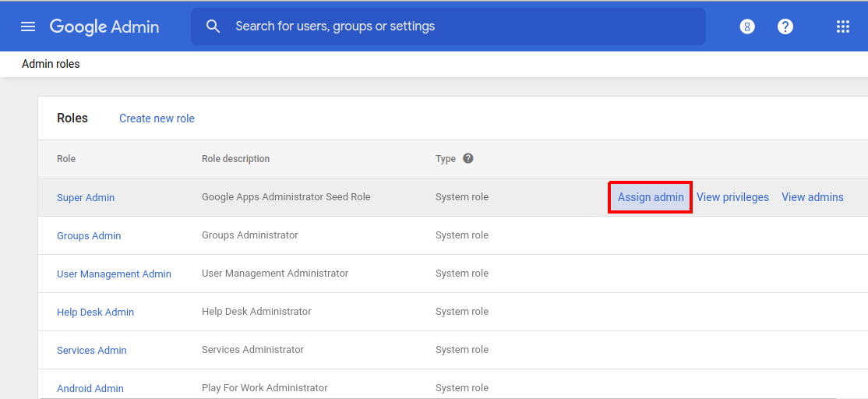
Task: Click Create new role link
Action: pos(157,118)
